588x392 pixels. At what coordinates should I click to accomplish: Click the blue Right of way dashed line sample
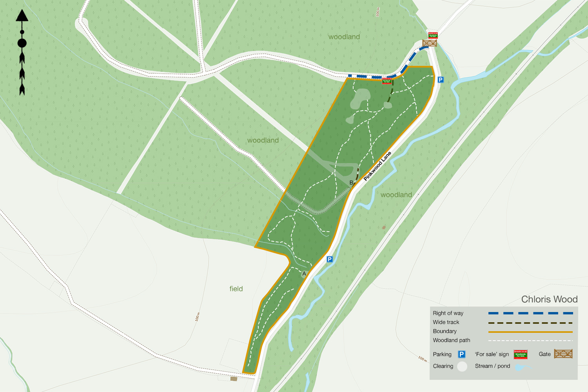pos(531,313)
